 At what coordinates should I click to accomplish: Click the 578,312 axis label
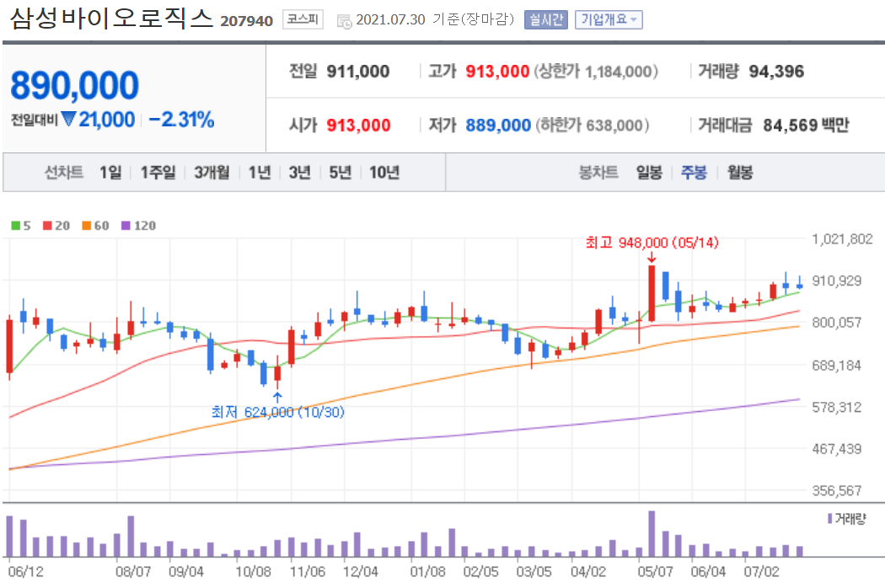click(836, 408)
